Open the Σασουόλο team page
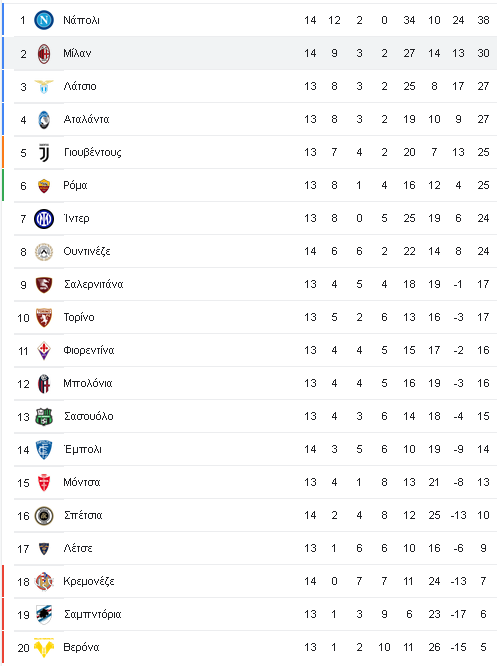The image size is (497, 666). [89, 416]
